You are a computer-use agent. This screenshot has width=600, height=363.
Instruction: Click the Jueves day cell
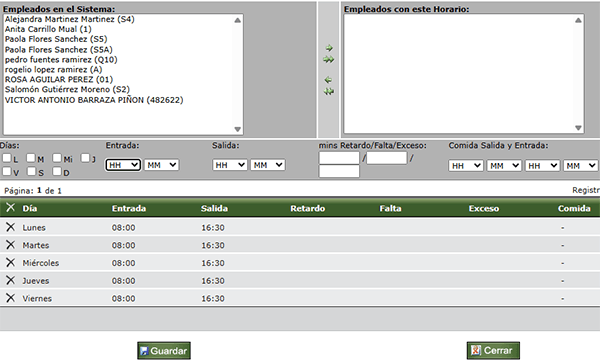[36, 281]
